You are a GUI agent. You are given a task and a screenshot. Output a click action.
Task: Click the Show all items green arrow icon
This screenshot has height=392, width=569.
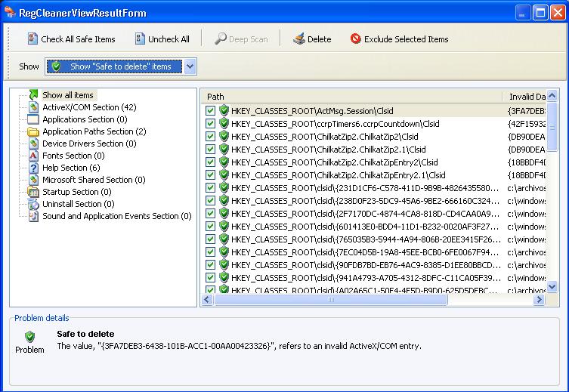tap(33, 95)
